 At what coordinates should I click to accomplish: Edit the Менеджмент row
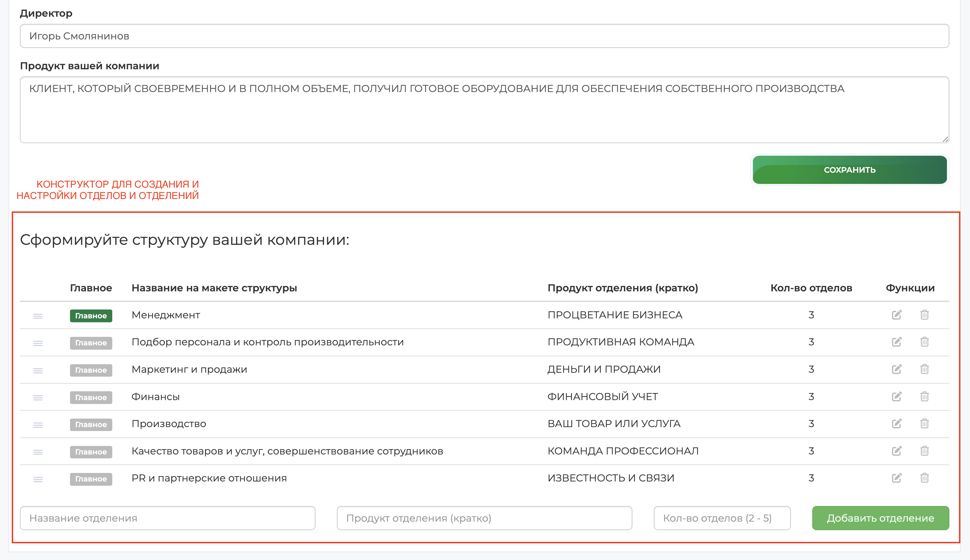coord(896,315)
